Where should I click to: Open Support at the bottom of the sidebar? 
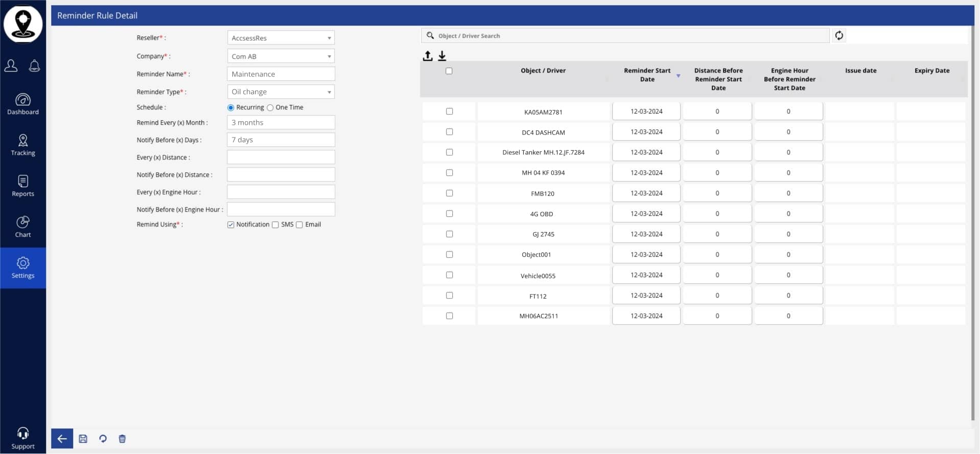tap(23, 439)
